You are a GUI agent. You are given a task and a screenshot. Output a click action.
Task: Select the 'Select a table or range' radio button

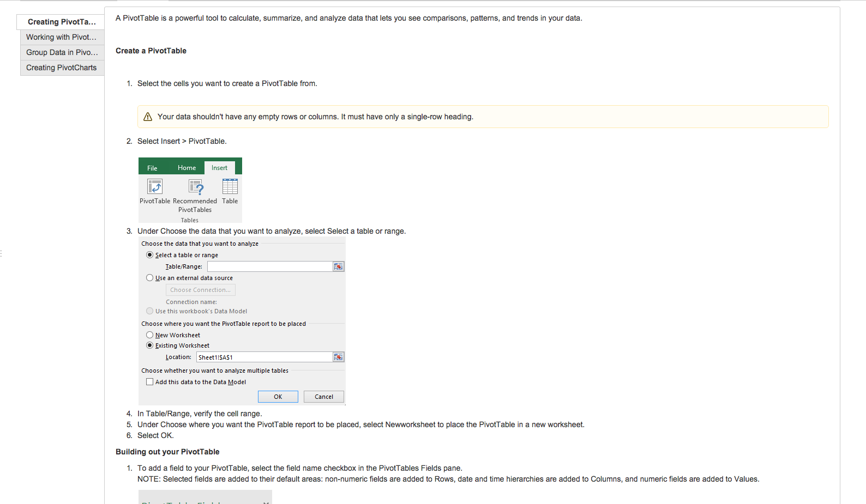point(149,255)
